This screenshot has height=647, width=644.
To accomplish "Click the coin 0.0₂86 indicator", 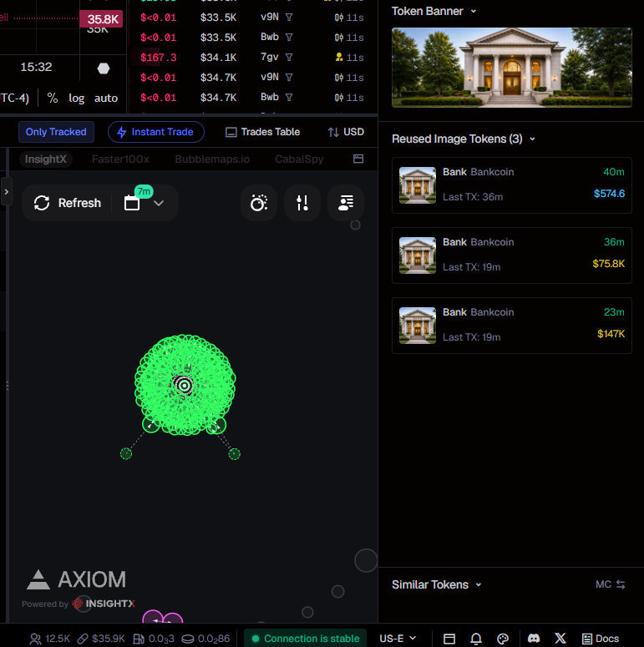I will click(205, 639).
